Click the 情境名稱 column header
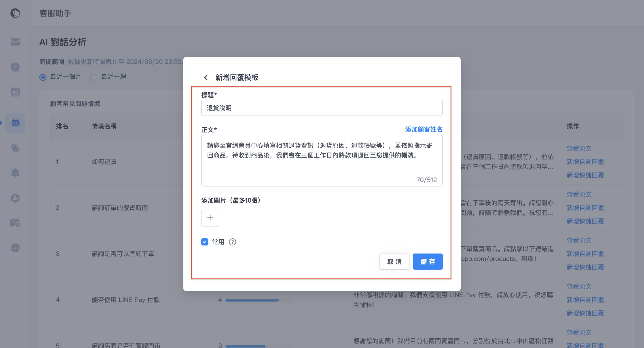This screenshot has height=348, width=644. pos(104,126)
